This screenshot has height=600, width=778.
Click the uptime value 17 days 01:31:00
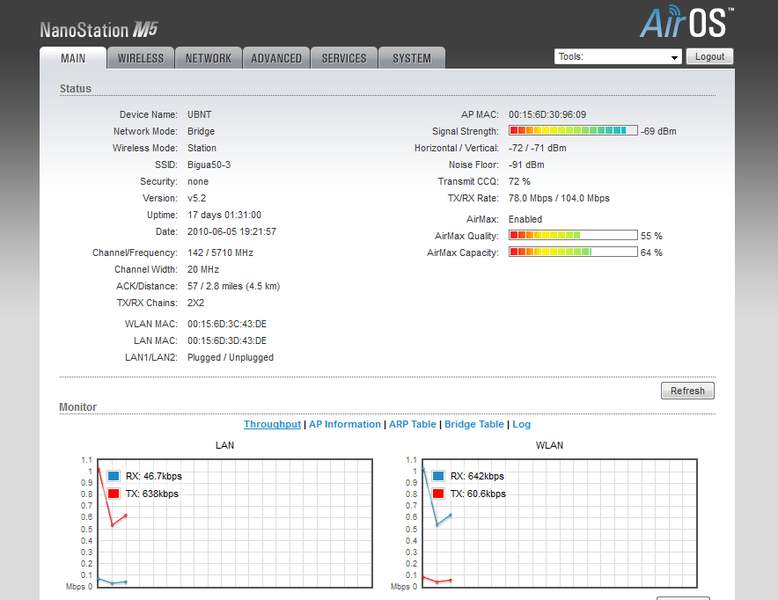click(224, 215)
